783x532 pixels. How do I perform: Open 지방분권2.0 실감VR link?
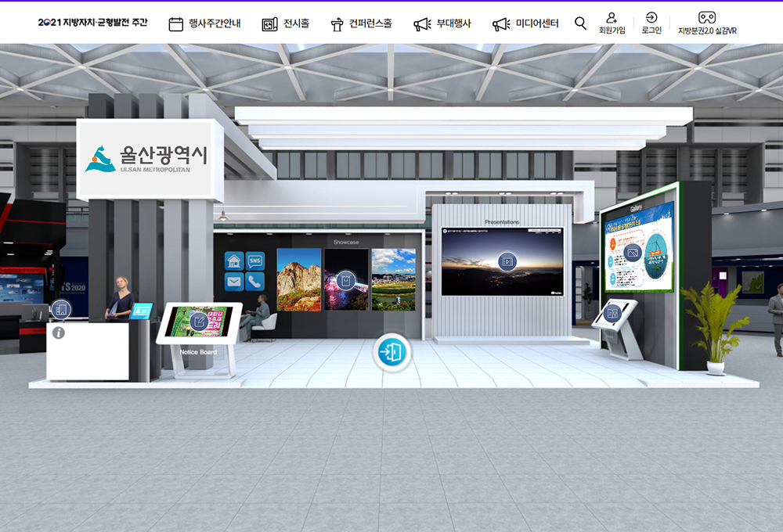[x=707, y=23]
